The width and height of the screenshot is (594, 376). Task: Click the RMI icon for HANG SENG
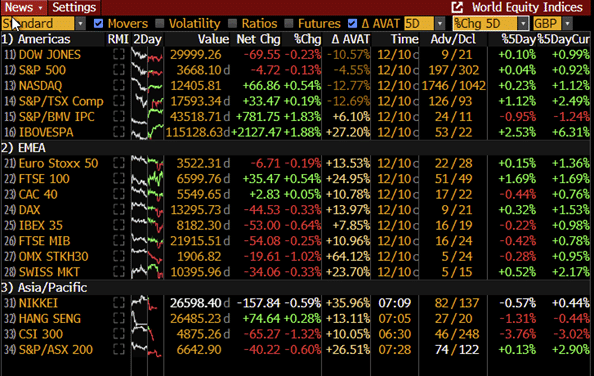click(x=119, y=318)
